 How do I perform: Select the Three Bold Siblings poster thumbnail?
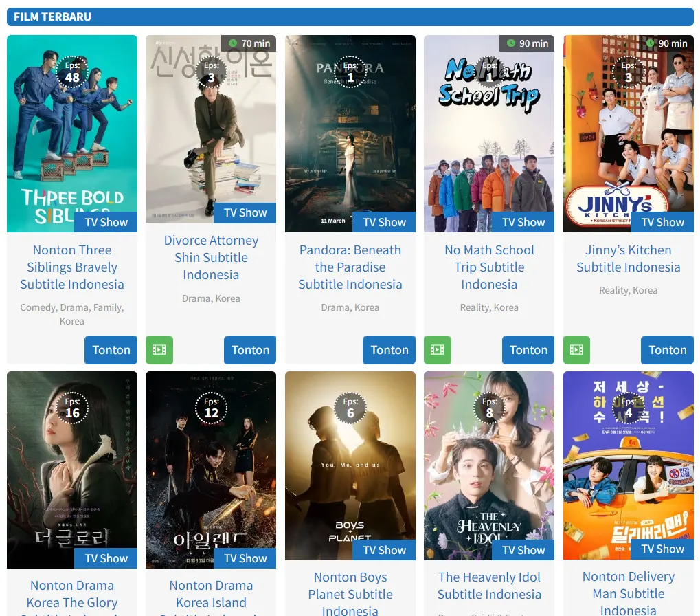point(72,133)
